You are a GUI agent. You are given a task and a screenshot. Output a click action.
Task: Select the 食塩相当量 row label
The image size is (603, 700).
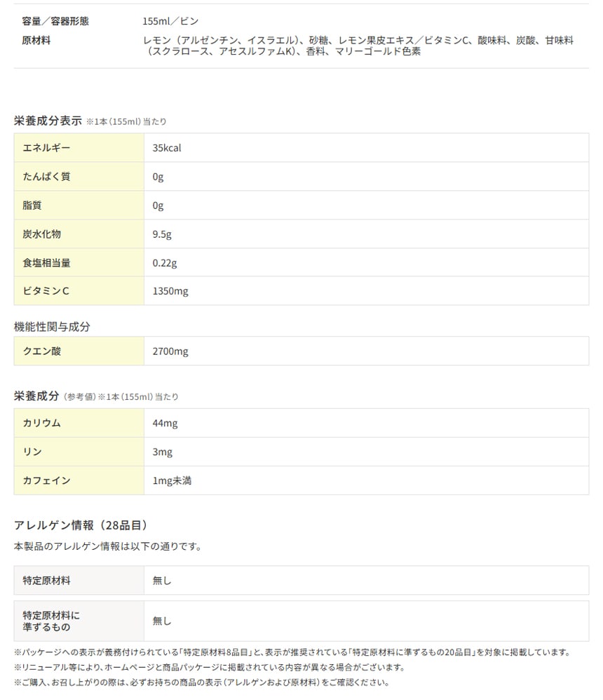[46, 263]
